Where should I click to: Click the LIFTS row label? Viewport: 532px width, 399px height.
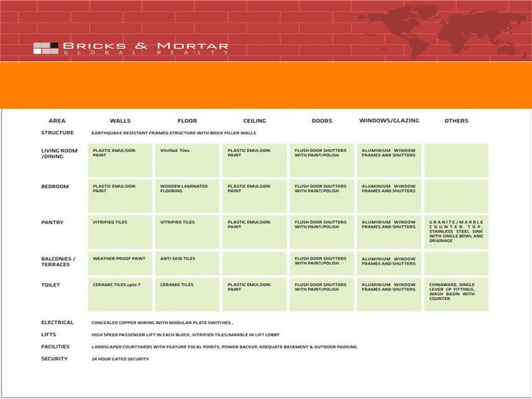tap(49, 335)
